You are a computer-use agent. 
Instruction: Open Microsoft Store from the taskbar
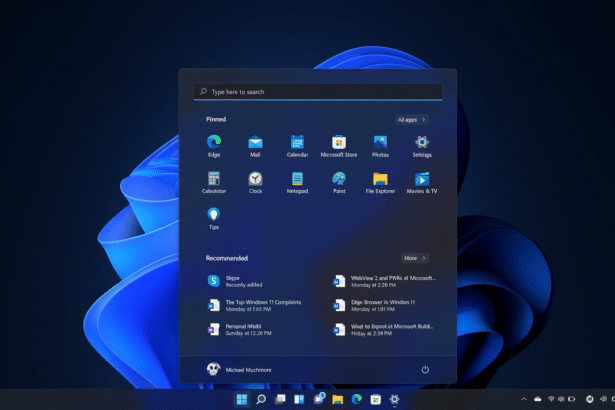coord(375,399)
